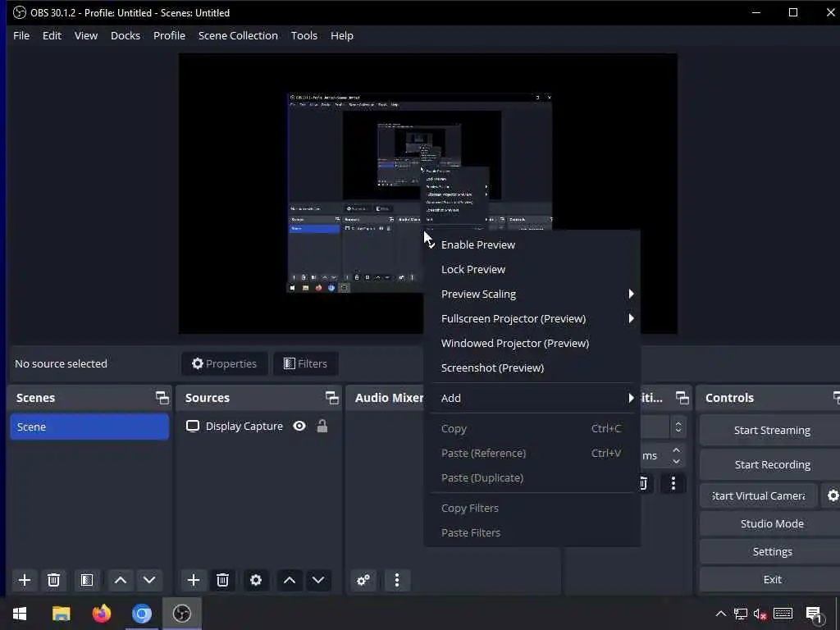Open the touch keyboard tray icon
The width and height of the screenshot is (840, 630).
click(783, 614)
